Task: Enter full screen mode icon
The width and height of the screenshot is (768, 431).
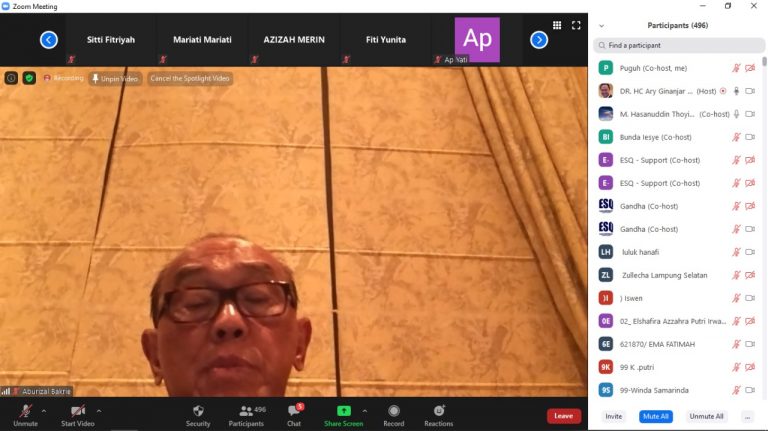Action: click(576, 25)
